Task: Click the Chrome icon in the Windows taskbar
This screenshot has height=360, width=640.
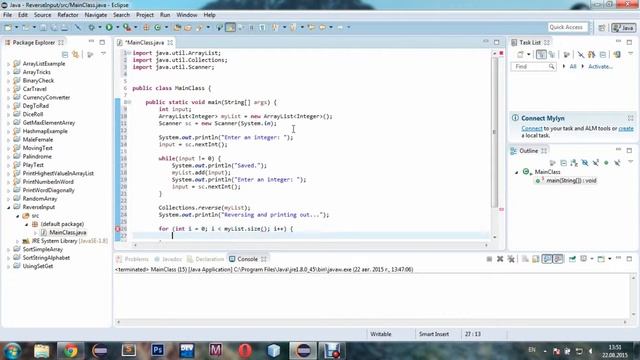Action: point(70,350)
